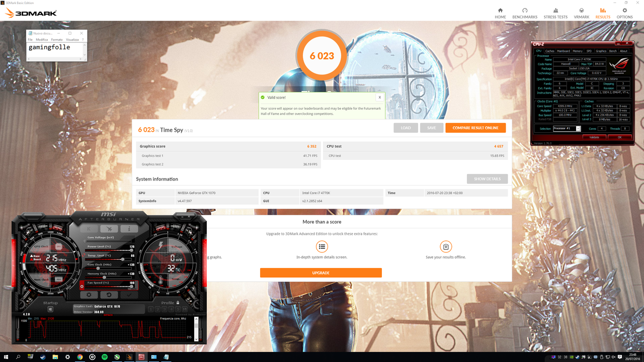Click the in-depth system details list icon

click(322, 246)
